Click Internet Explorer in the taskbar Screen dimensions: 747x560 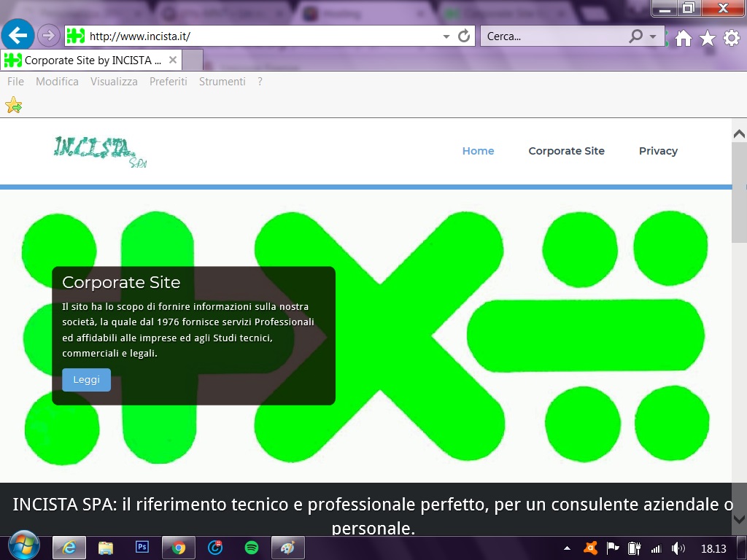point(69,548)
